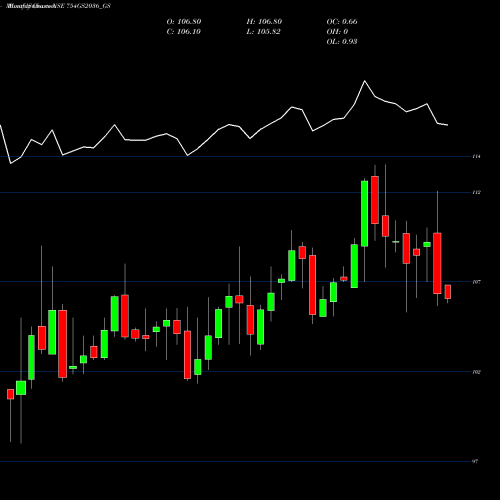Viewport: 500px width, 500px height.
Task: Click the peak of the white indicator line
Action: 364,81
